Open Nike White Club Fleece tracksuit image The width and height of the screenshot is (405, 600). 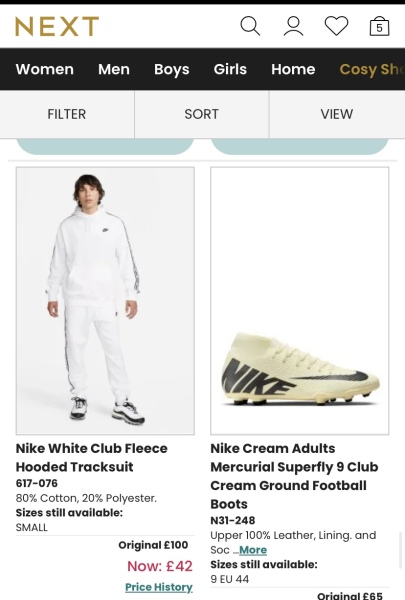pos(105,301)
